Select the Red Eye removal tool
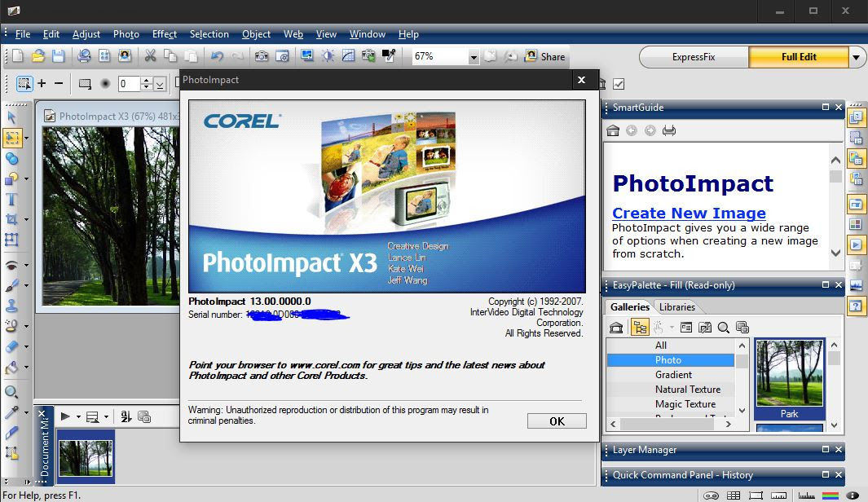Screen dimensions: 868x502 point(11,265)
